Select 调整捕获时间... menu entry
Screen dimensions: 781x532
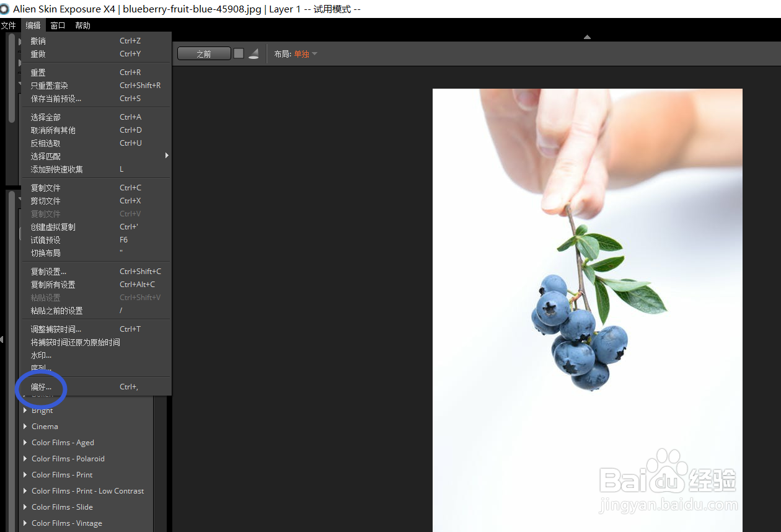97,329
